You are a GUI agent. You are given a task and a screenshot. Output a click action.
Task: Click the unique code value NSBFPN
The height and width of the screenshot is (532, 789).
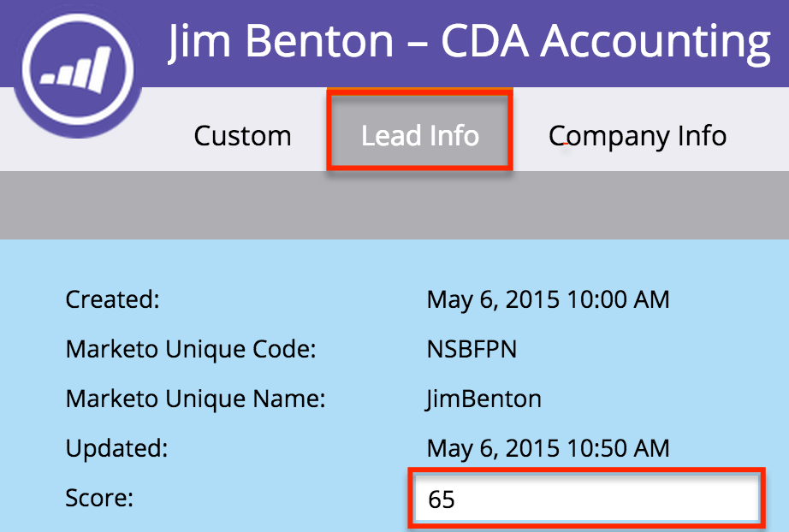(473, 349)
